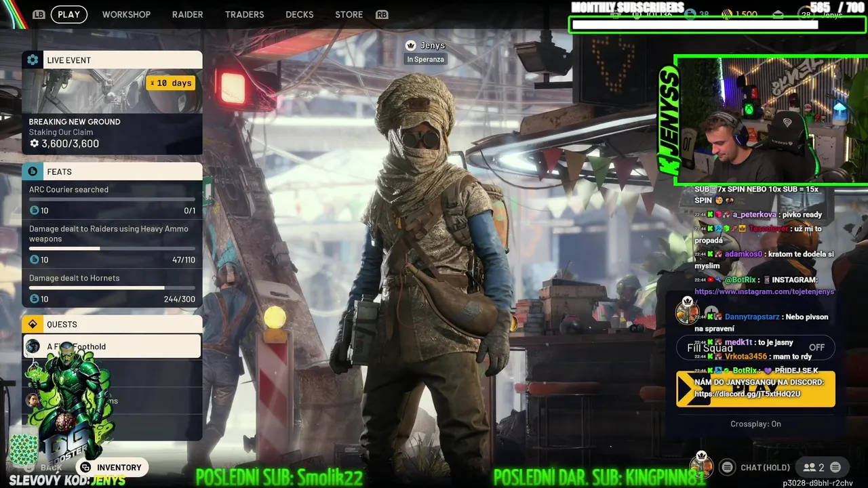Image resolution: width=868 pixels, height=488 pixels.
Task: Click the add squad member plus icon
Action: (x=711, y=313)
